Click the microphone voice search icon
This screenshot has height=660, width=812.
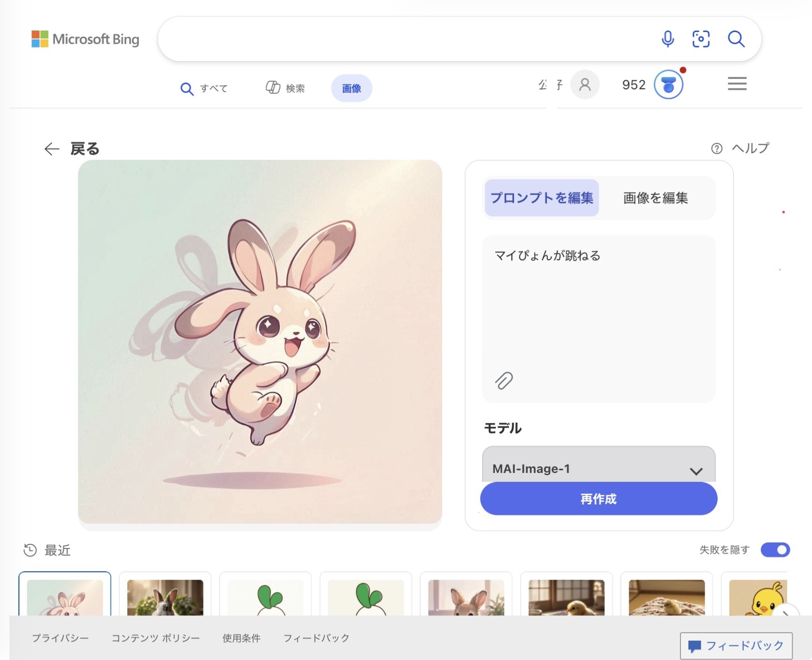[x=667, y=39]
